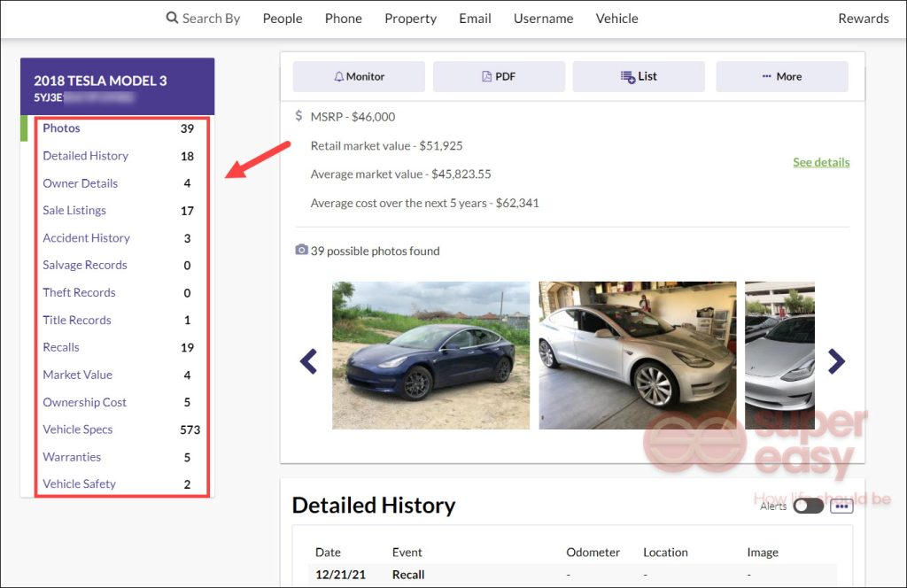Open Warranties in the sidebar
Image resolution: width=907 pixels, height=588 pixels.
coord(72,457)
